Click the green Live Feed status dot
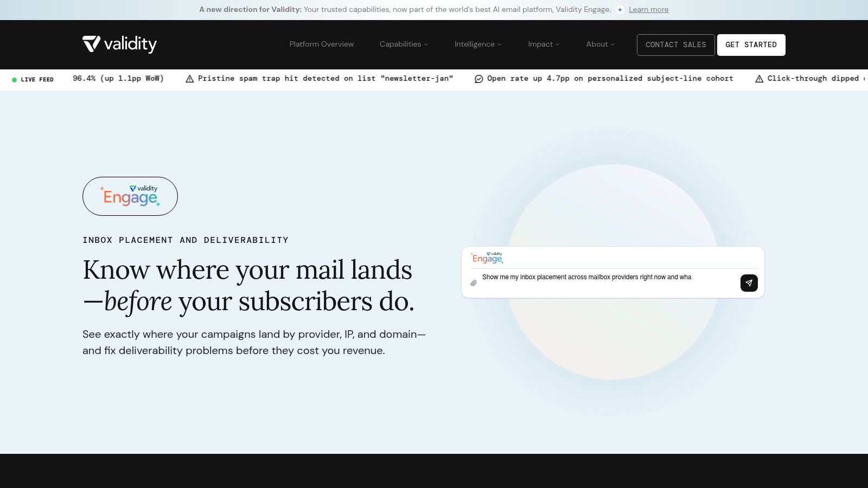Screen dimensions: 868x488 (14, 80)
